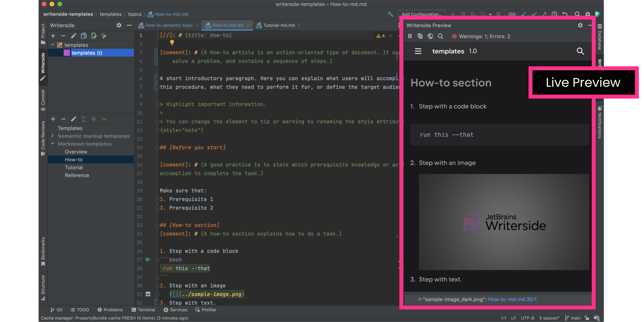
Task: Open Writerside tool window settings gear
Action: tap(119, 25)
